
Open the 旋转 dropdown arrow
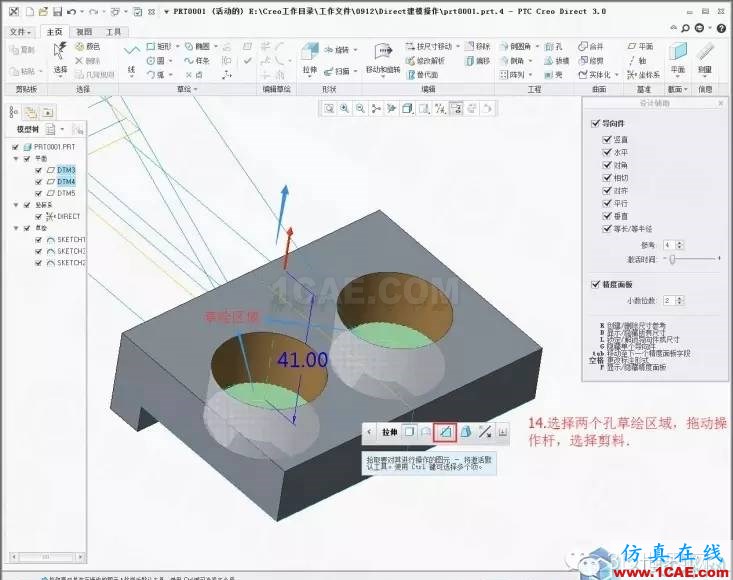pos(355,50)
